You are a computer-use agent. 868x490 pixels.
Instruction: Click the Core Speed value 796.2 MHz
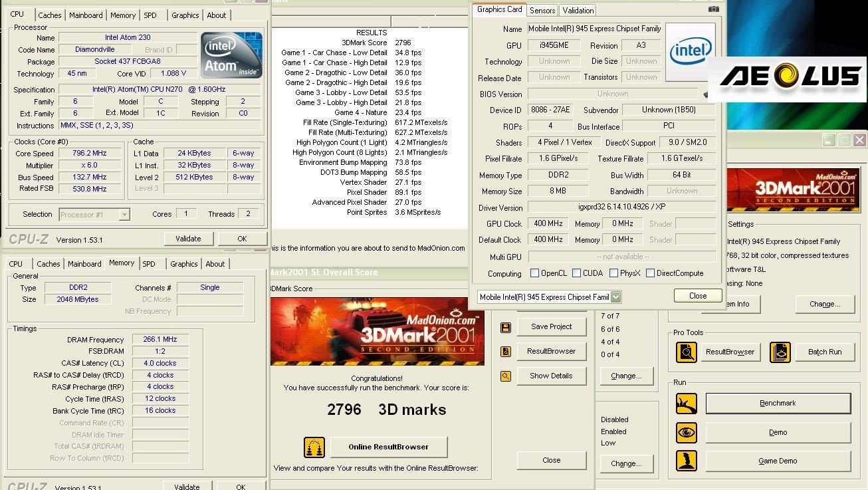[89, 154]
